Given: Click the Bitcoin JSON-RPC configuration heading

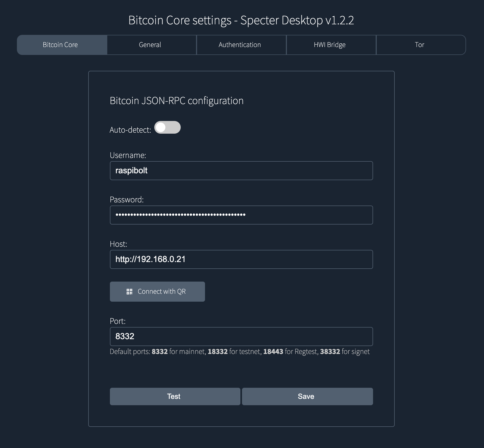Looking at the screenshot, I should 176,101.
